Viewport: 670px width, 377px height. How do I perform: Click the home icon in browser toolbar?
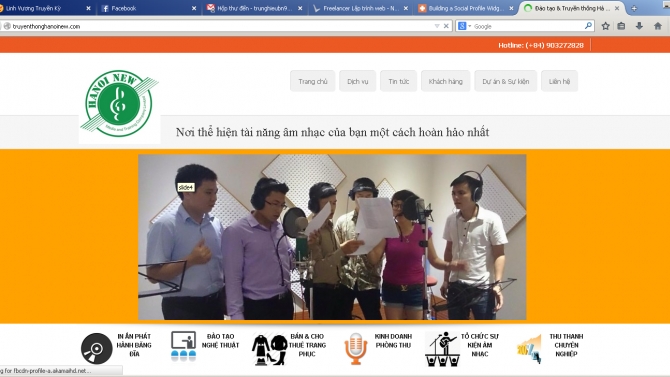click(x=658, y=26)
